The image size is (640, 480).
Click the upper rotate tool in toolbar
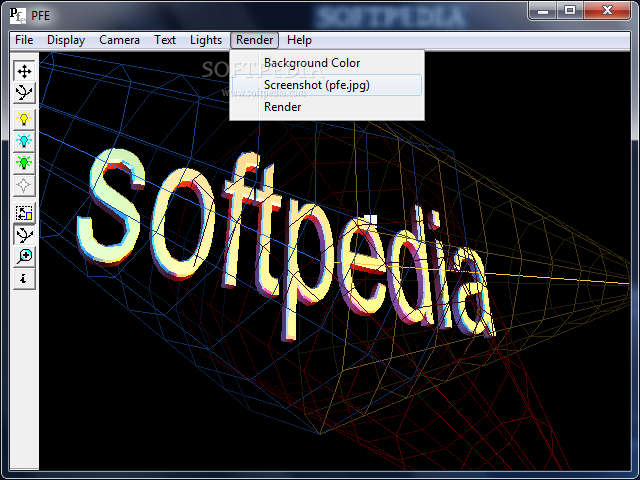pyautogui.click(x=24, y=93)
